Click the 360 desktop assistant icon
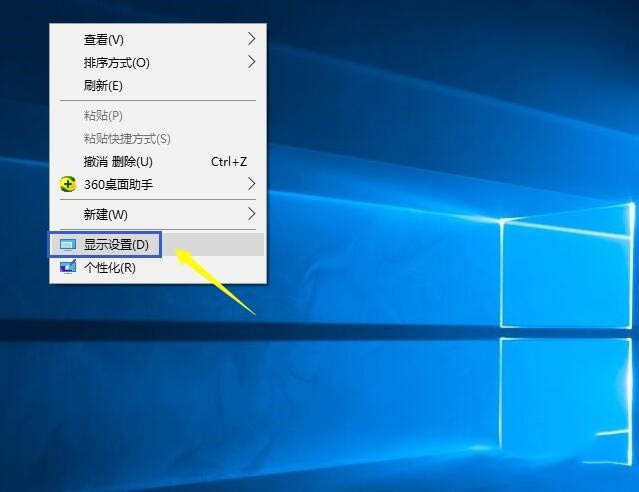The image size is (639, 492). 68,184
